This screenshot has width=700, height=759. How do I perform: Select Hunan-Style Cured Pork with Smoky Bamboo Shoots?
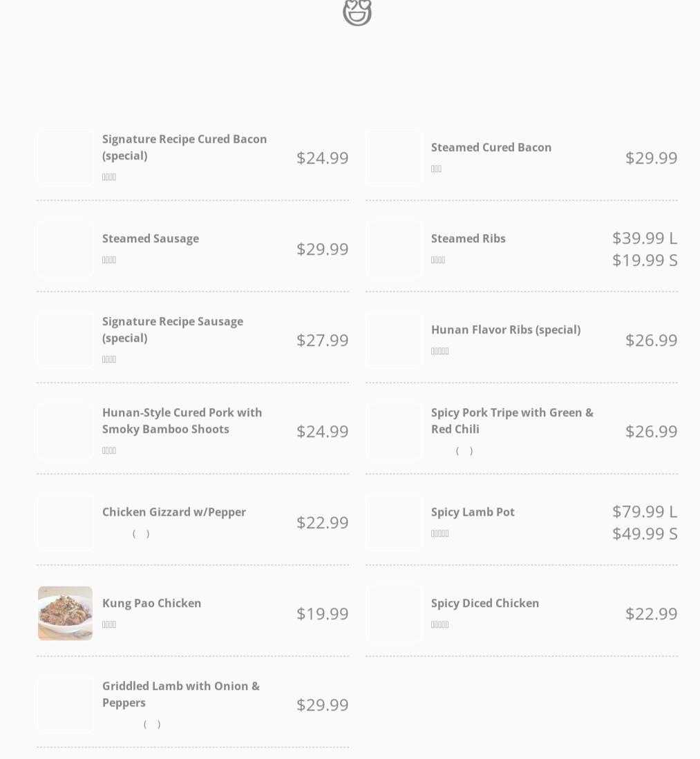click(x=182, y=421)
